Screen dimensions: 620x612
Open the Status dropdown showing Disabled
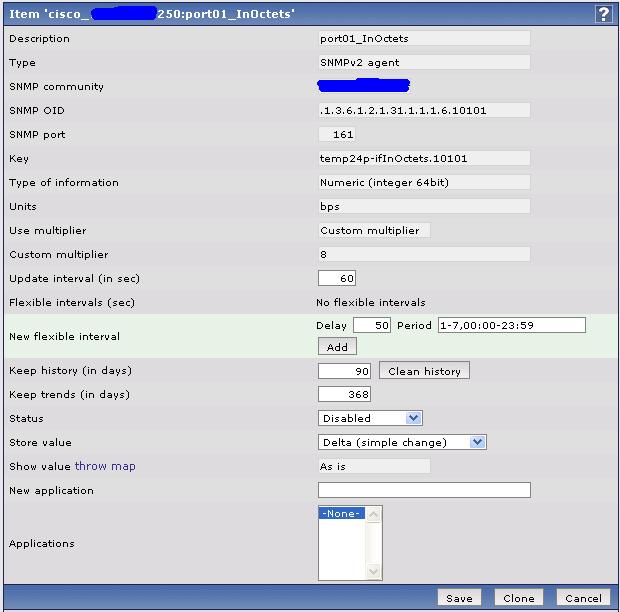pyautogui.click(x=370, y=418)
